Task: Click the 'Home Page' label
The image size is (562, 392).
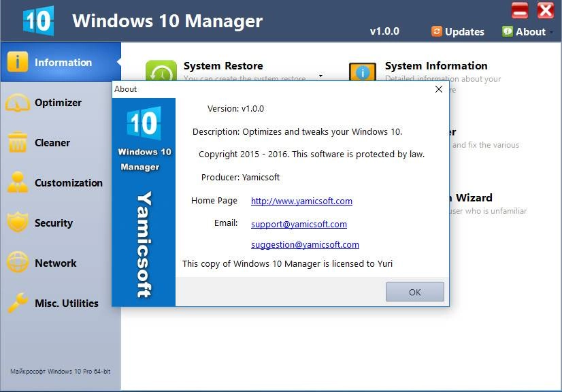Action: tap(214, 201)
